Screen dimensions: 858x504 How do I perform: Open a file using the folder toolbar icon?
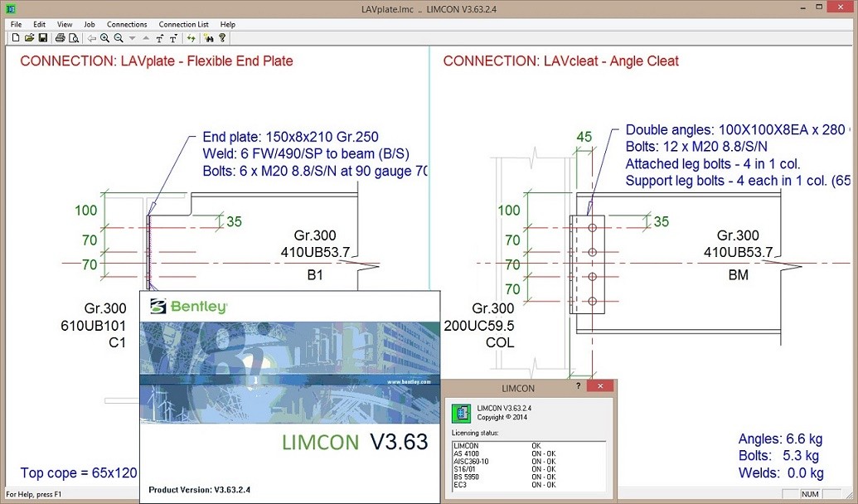[x=29, y=38]
